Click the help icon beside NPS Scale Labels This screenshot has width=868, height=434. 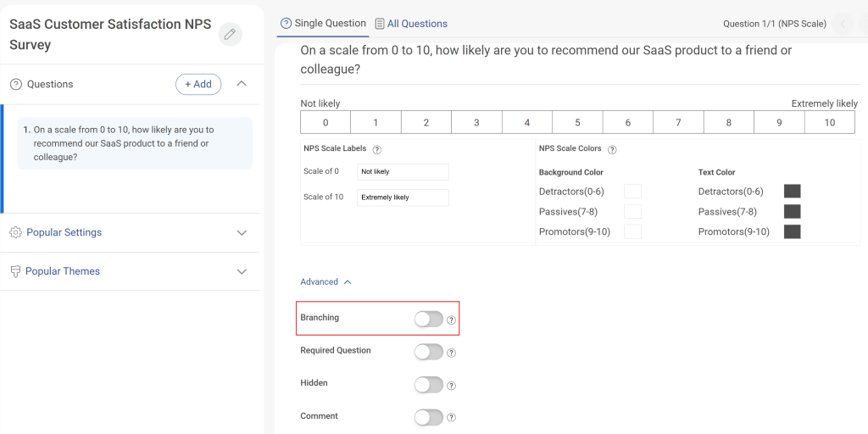(377, 149)
